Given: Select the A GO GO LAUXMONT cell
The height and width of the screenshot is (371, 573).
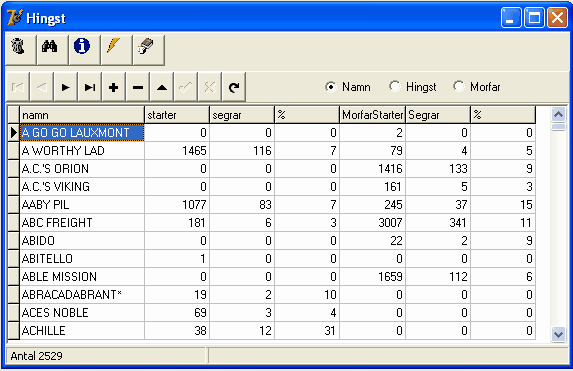Looking at the screenshot, I should (82, 133).
